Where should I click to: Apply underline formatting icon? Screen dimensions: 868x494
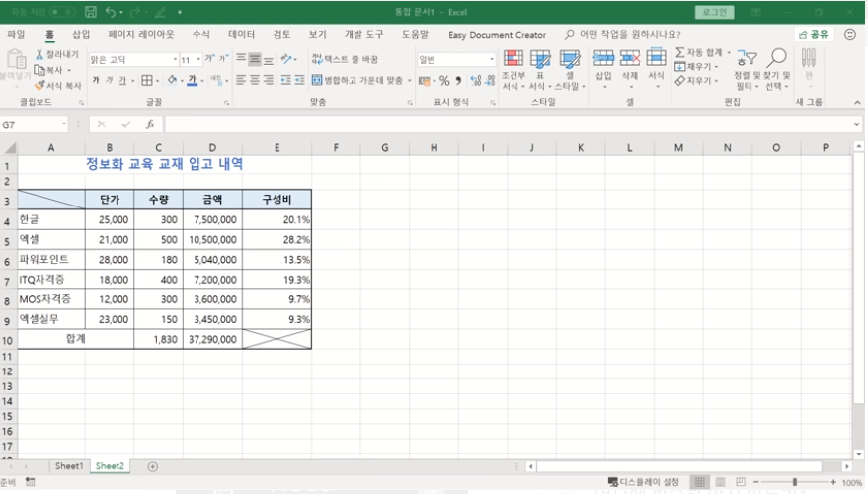point(122,80)
